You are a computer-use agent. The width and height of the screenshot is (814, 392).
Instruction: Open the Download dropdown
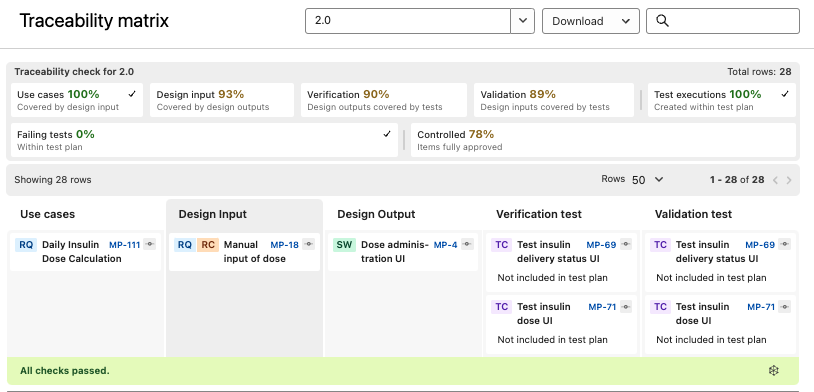591,21
